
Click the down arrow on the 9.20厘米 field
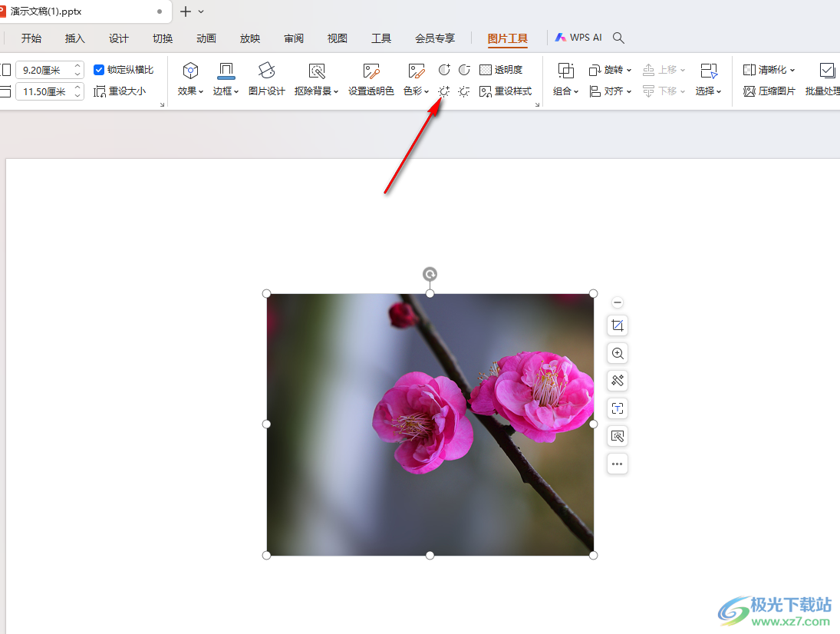[77, 74]
